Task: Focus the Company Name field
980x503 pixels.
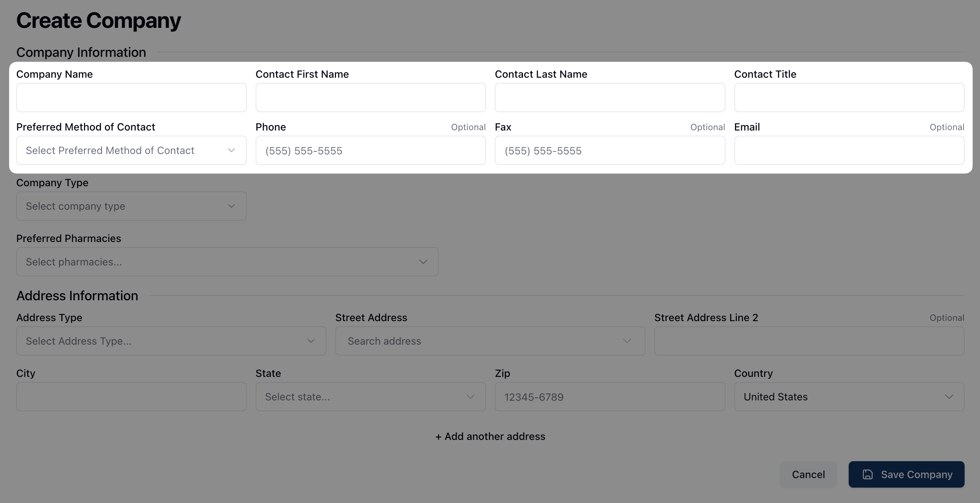Action: point(131,98)
